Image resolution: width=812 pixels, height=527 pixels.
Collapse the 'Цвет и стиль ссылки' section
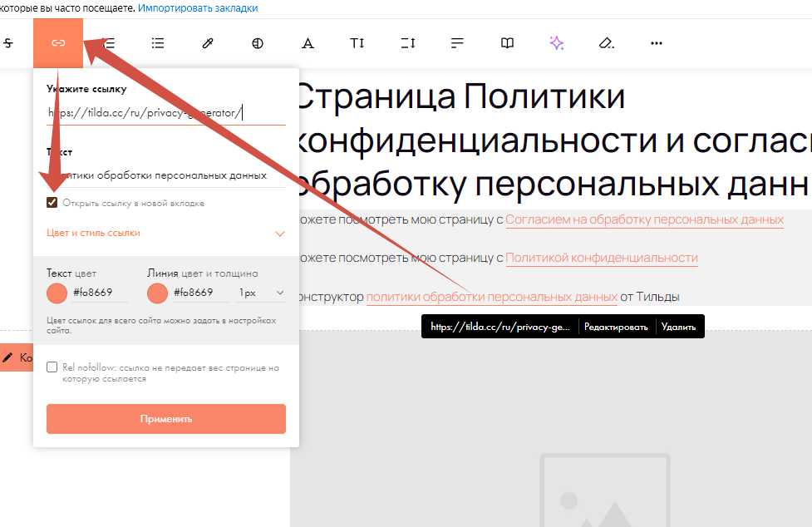tap(165, 233)
